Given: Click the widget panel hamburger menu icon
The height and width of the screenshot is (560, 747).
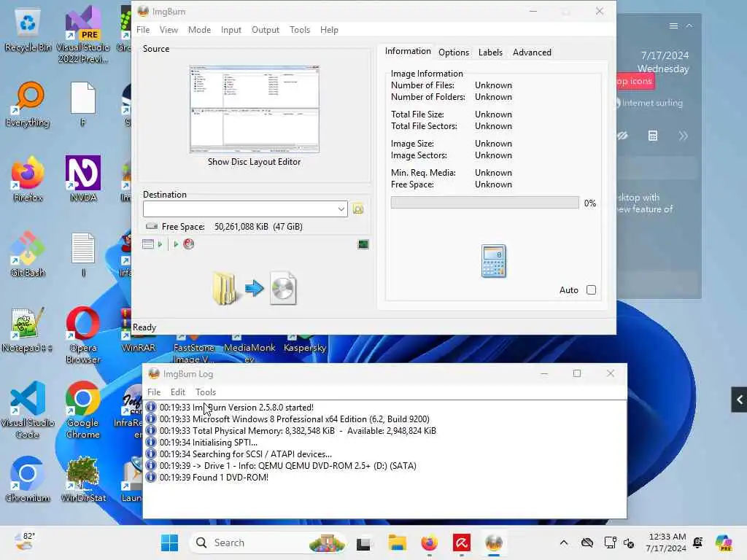Looking at the screenshot, I should coord(673,26).
